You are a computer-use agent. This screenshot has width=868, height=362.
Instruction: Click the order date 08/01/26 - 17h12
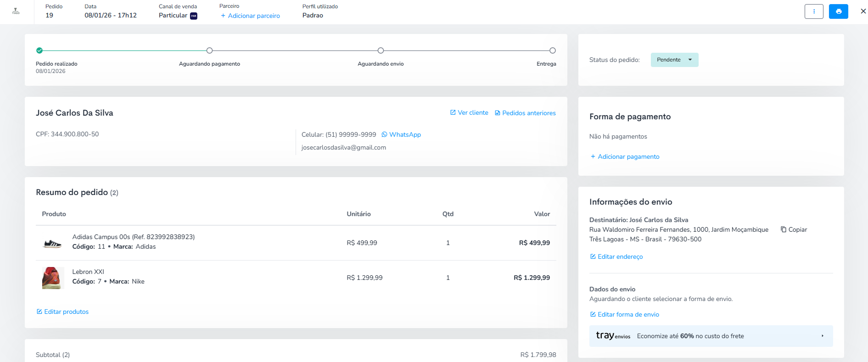click(111, 15)
